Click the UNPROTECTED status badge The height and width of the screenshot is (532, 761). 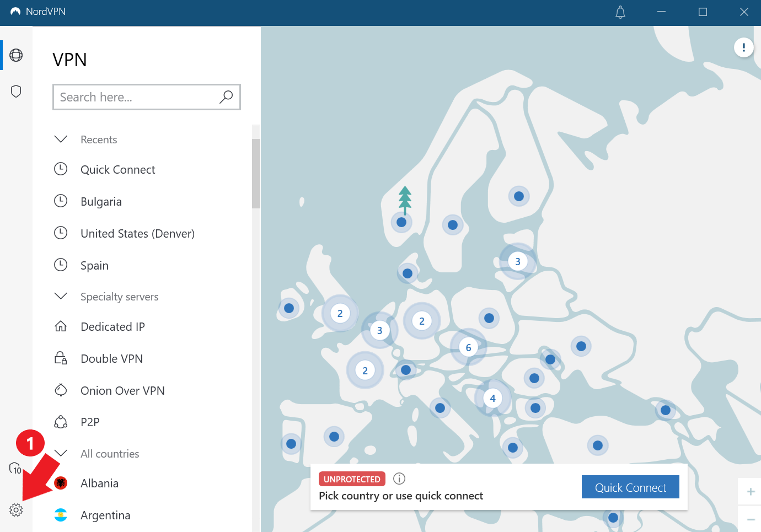point(351,479)
